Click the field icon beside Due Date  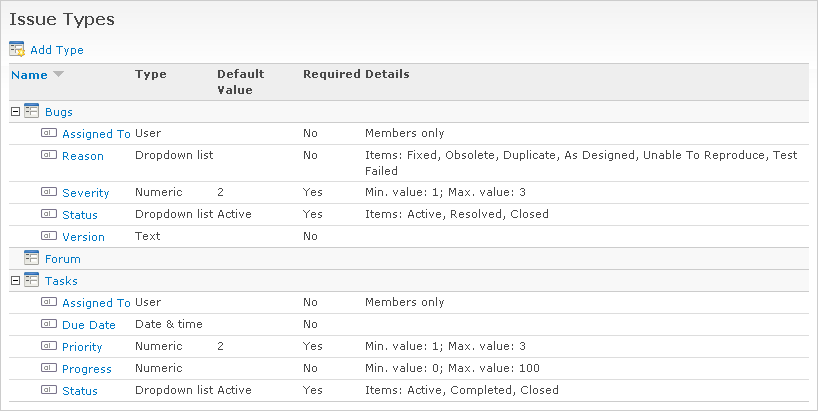point(49,324)
